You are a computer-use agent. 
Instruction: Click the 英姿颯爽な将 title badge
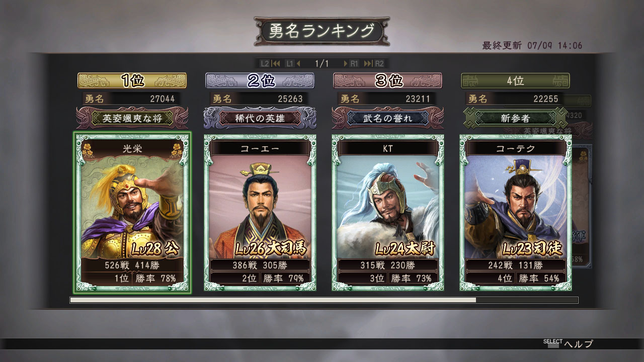[x=132, y=119]
